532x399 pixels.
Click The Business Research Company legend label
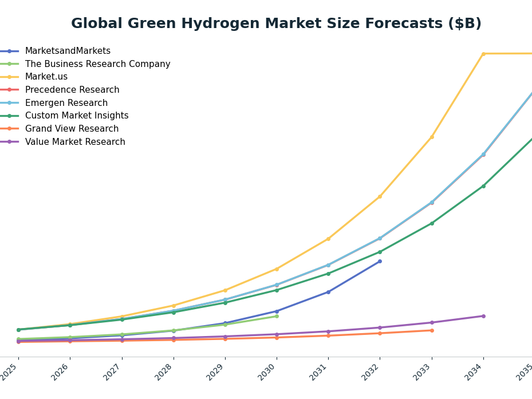coord(98,64)
